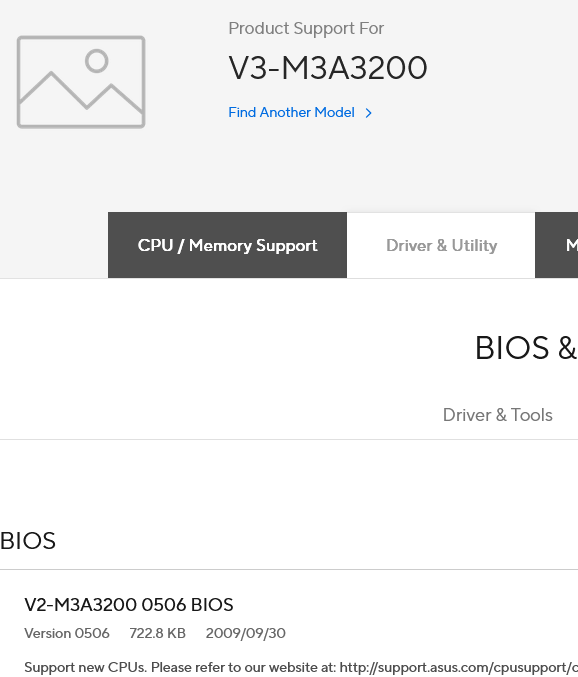
Task: Click the Version 0506 label
Action: [67, 633]
